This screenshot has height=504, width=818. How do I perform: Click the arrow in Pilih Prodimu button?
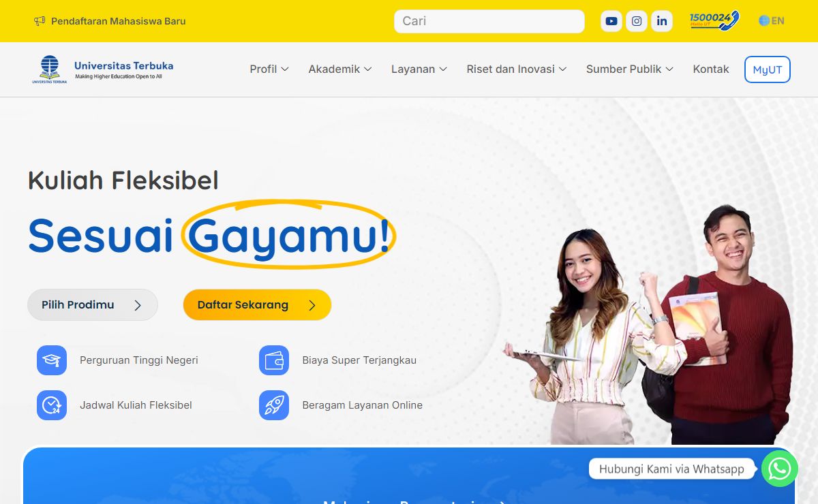(x=138, y=305)
